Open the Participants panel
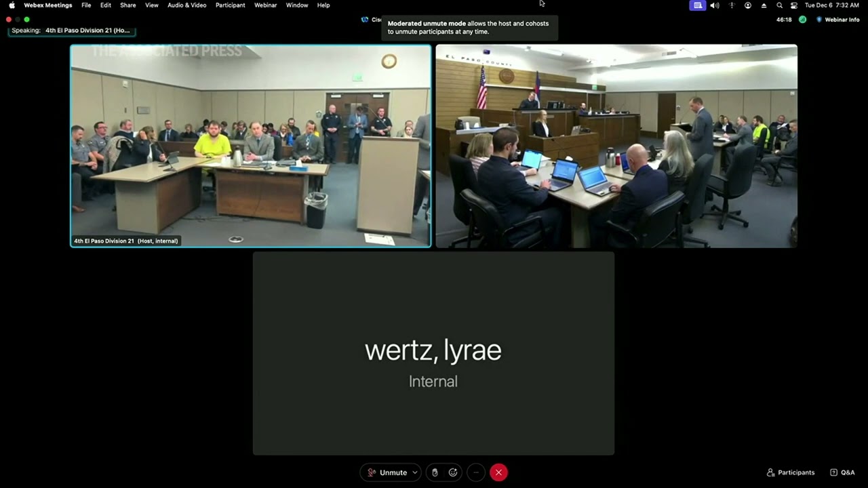The image size is (868, 488). (x=791, y=472)
